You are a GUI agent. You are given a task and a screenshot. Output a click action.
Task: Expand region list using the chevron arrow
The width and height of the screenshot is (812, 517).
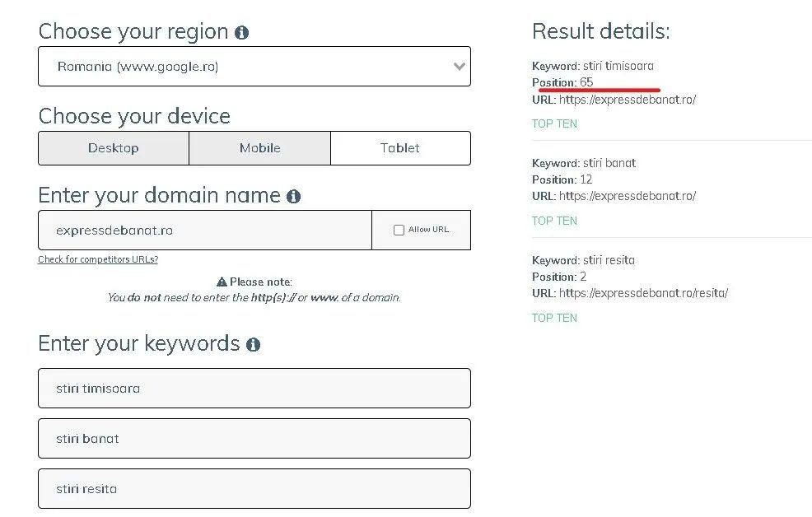(460, 67)
